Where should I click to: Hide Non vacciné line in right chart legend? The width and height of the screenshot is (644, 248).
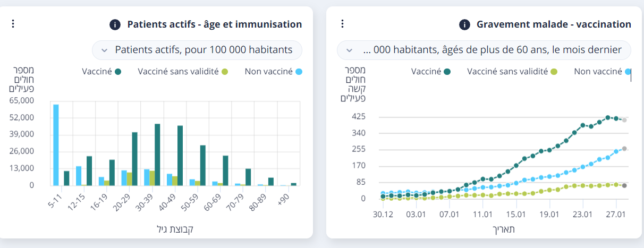[x=603, y=71]
